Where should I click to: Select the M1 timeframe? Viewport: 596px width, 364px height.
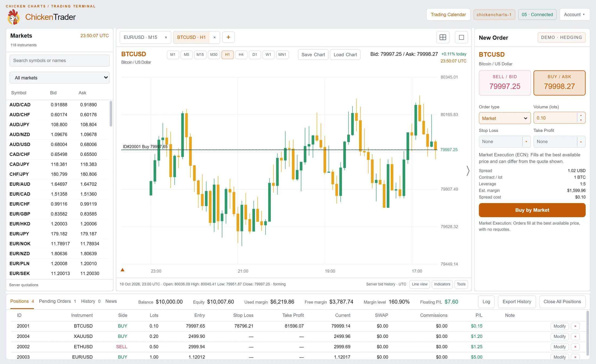click(173, 55)
